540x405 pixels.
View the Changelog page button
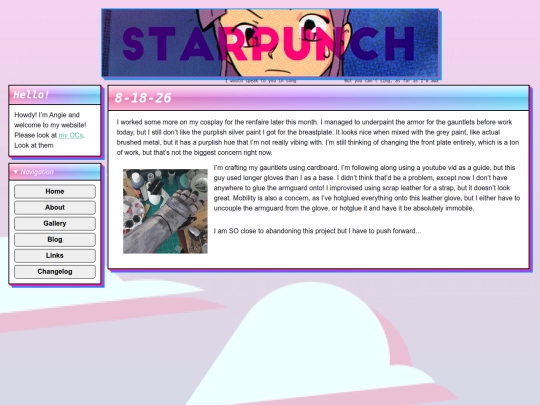55,272
